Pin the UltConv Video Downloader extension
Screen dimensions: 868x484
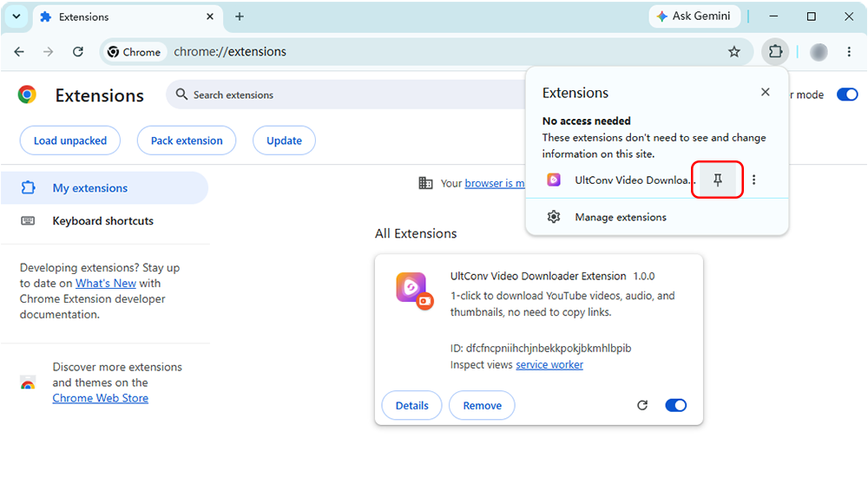(x=718, y=180)
